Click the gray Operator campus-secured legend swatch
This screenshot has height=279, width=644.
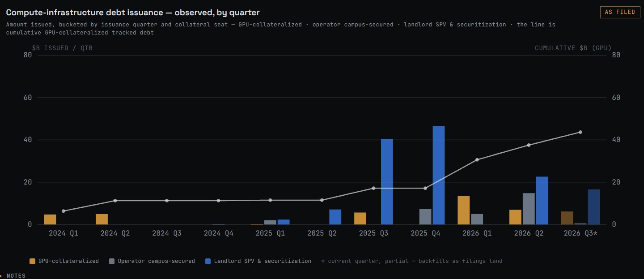[x=112, y=261]
